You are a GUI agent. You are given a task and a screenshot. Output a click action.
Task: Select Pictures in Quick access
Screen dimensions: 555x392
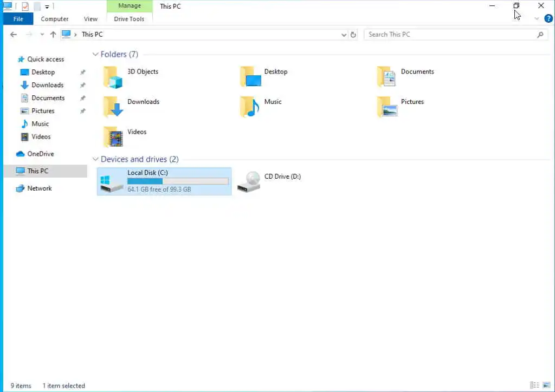pos(43,111)
